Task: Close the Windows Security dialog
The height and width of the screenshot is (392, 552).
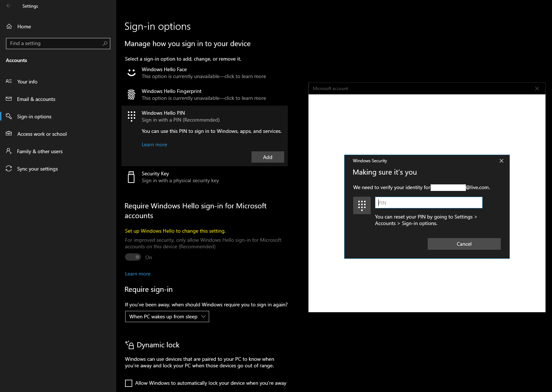Action: click(501, 161)
